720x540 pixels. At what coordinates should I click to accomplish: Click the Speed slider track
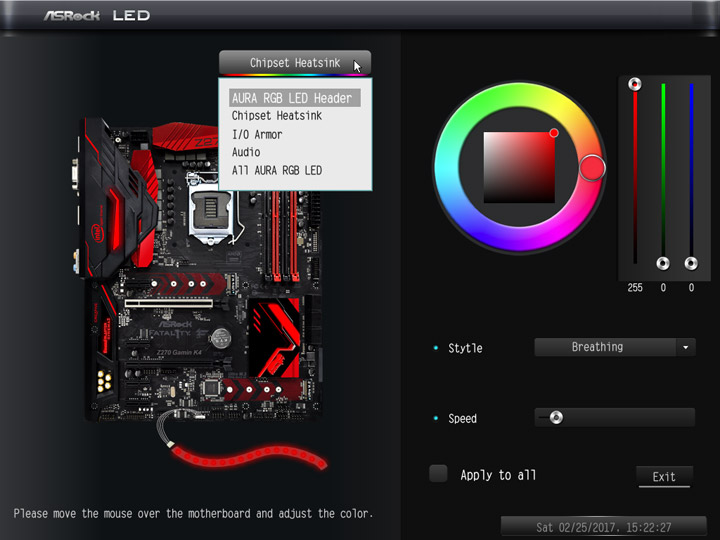tap(615, 417)
